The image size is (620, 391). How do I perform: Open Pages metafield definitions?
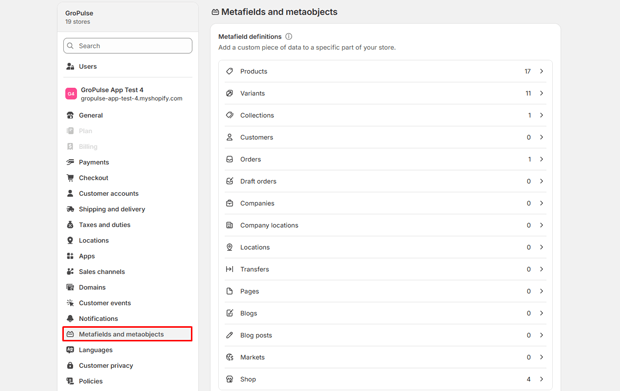386,291
